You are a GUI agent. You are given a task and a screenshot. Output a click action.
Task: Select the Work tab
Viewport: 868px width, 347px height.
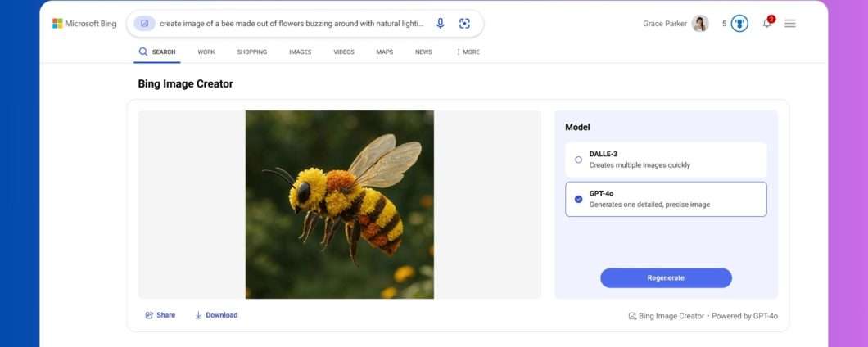[x=206, y=52]
